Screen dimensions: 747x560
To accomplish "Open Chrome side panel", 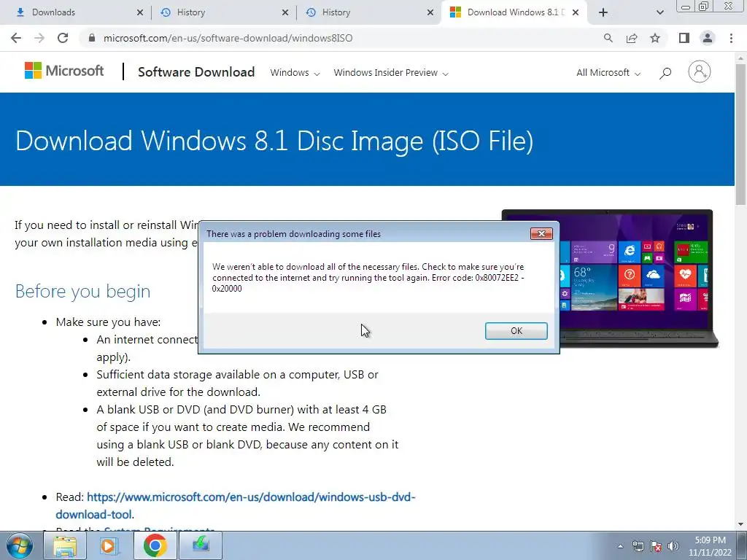I will coord(684,38).
